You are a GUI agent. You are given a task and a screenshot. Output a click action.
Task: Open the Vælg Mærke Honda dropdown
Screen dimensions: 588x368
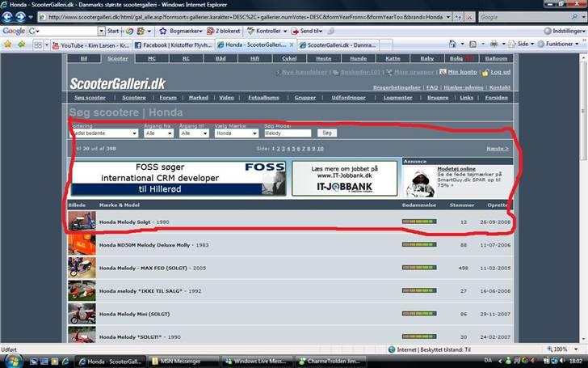click(x=236, y=133)
